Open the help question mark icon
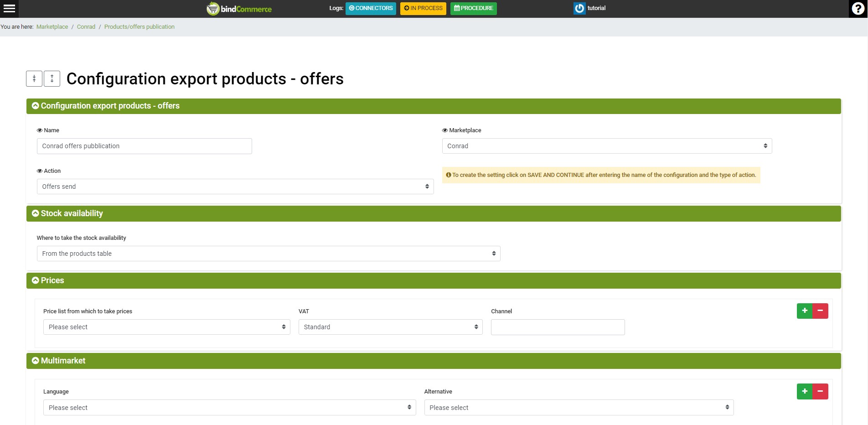This screenshot has height=425, width=868. (858, 9)
